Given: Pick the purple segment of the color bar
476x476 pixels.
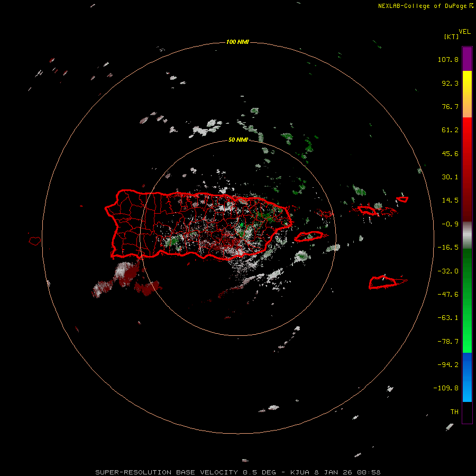Looking at the screenshot, I should tap(467, 59).
